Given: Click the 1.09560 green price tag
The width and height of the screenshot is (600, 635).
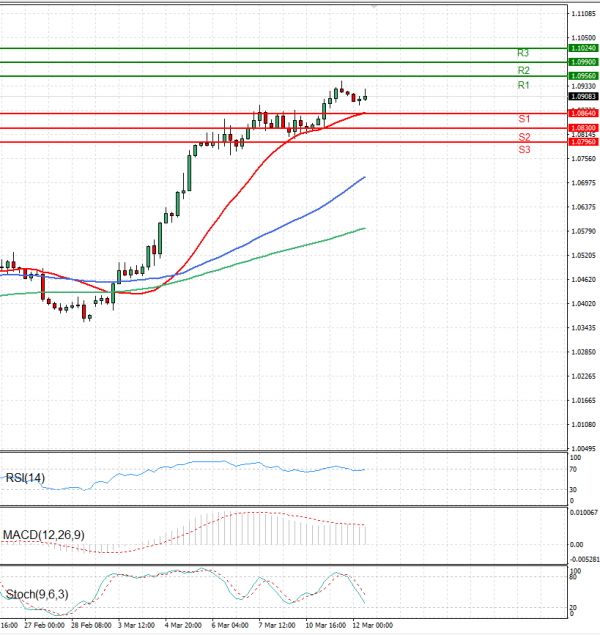Looking at the screenshot, I should 582,76.
